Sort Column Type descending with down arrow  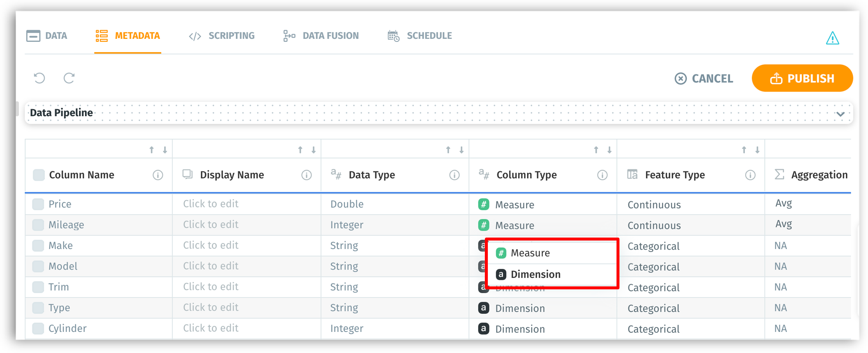[609, 150]
